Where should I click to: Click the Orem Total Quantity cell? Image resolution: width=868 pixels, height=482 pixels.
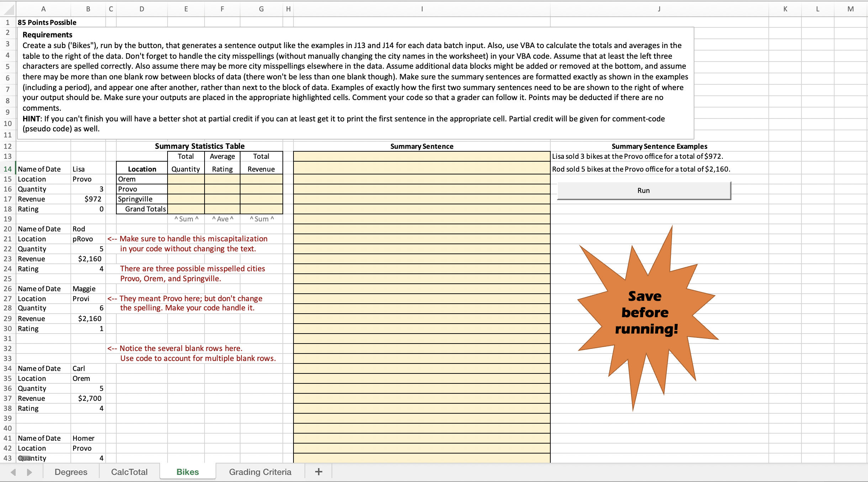(186, 179)
